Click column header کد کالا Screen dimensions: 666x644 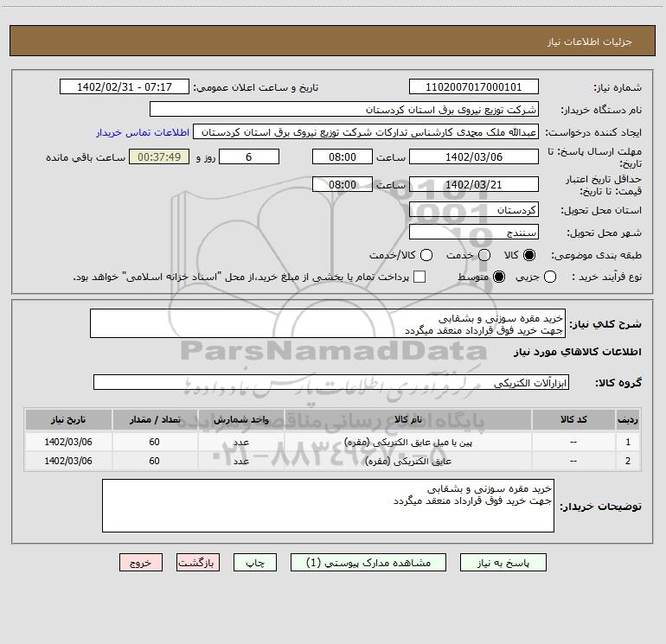573,419
